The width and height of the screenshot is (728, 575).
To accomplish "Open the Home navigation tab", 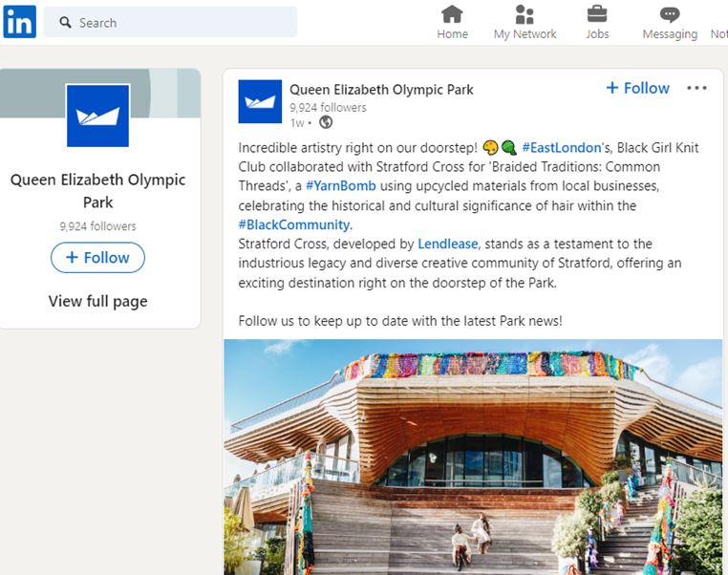I will click(x=452, y=22).
